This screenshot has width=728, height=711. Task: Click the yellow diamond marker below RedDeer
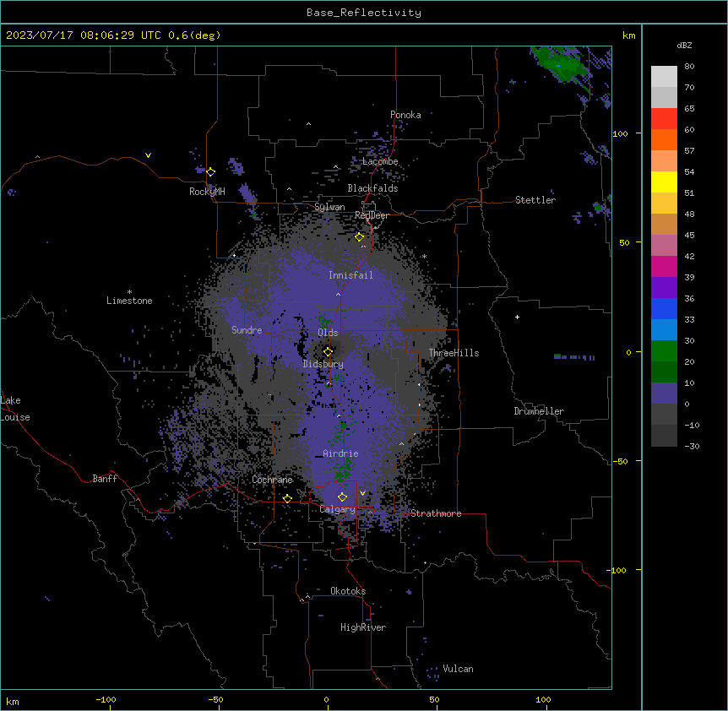[x=359, y=237]
